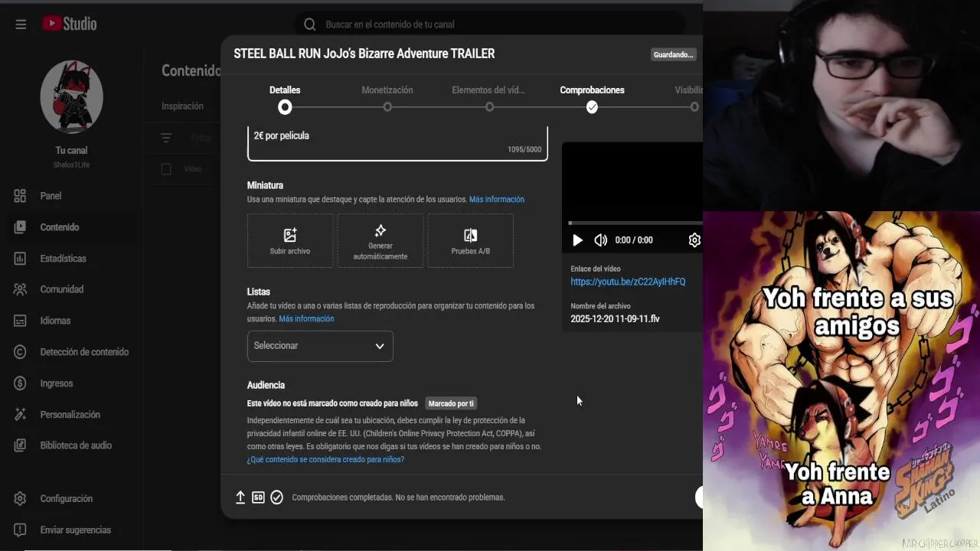The width and height of the screenshot is (980, 551).
Task: Click the Generar automáticamente sparkle icon
Action: [x=381, y=230]
